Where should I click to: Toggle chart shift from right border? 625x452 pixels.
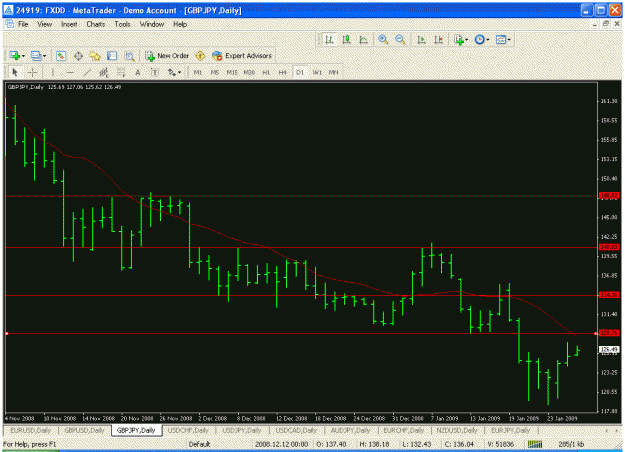(438, 39)
